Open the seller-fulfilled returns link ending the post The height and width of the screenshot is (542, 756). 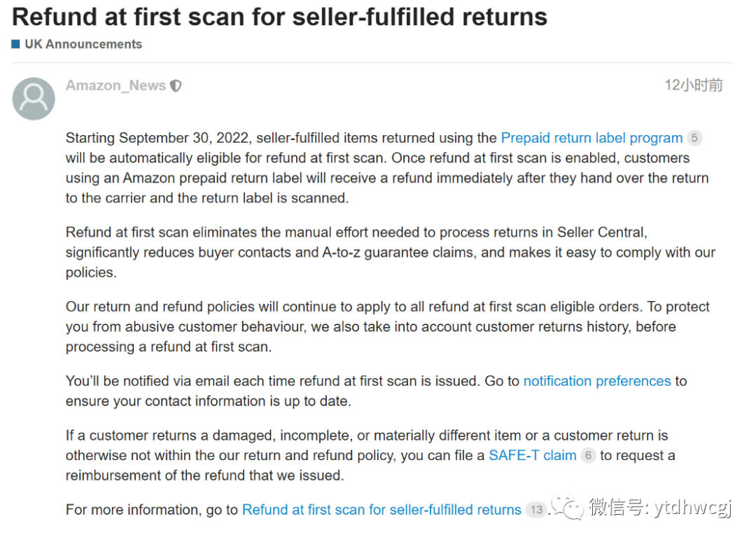[381, 510]
